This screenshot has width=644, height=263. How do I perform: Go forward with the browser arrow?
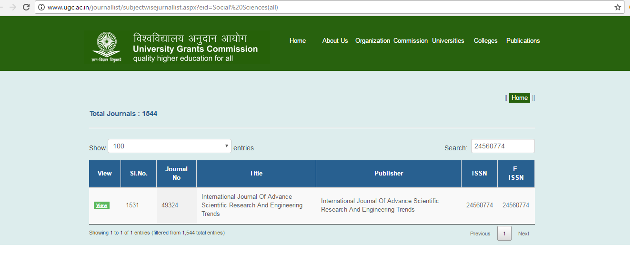[x=13, y=7]
